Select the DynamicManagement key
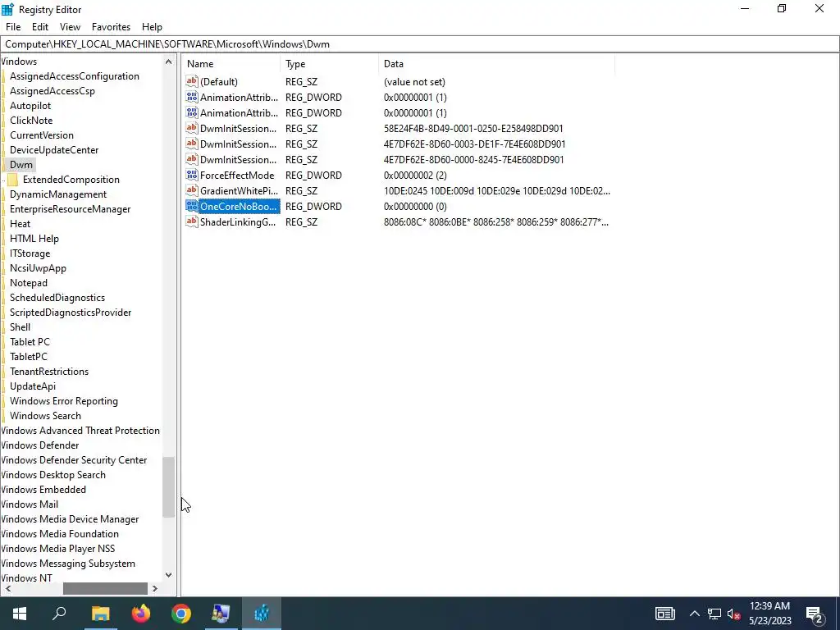Viewport: 840px width, 630px height. (x=58, y=194)
